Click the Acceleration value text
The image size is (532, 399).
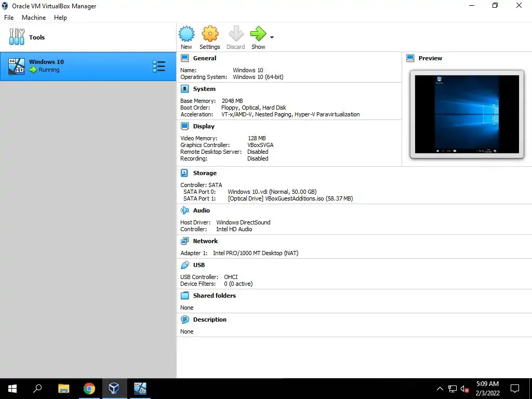[290, 114]
